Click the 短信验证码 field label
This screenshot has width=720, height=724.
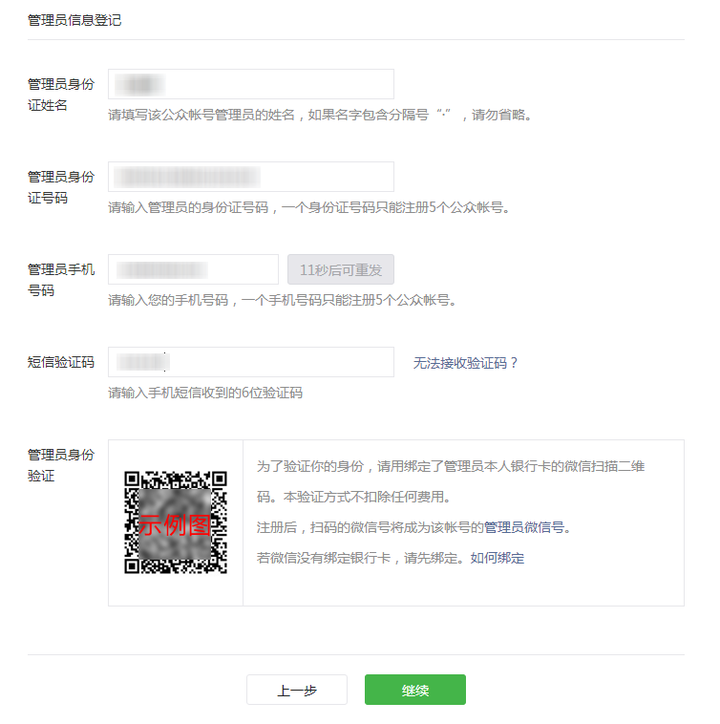coord(61,362)
